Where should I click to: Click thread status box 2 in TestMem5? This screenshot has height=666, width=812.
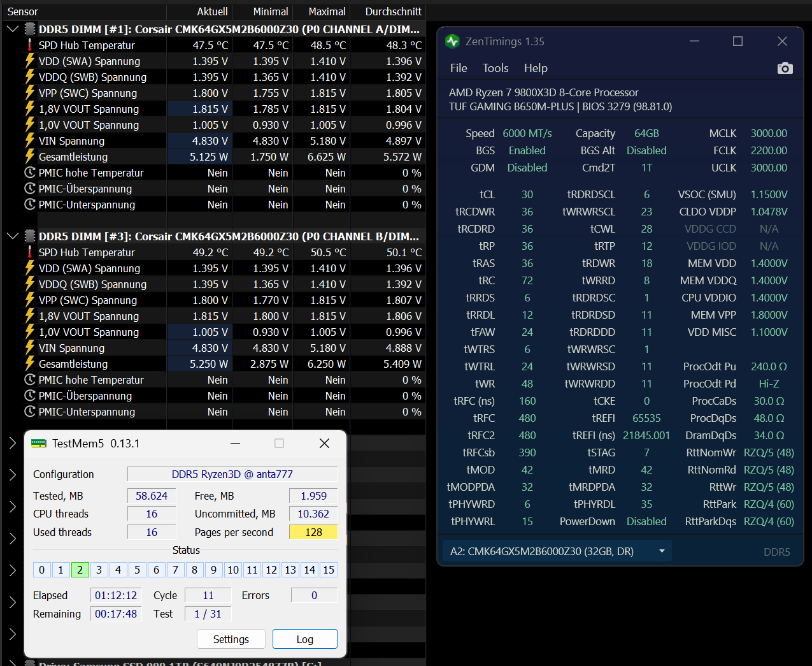80,570
